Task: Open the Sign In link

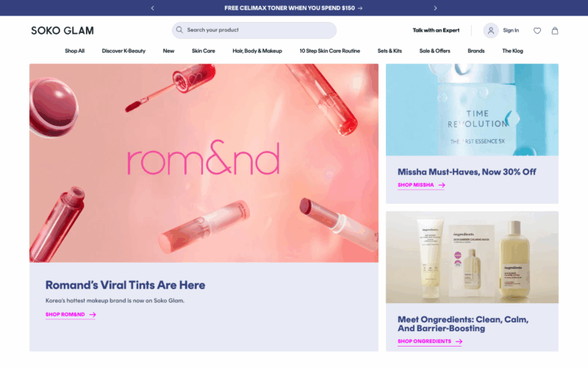Action: (x=511, y=30)
